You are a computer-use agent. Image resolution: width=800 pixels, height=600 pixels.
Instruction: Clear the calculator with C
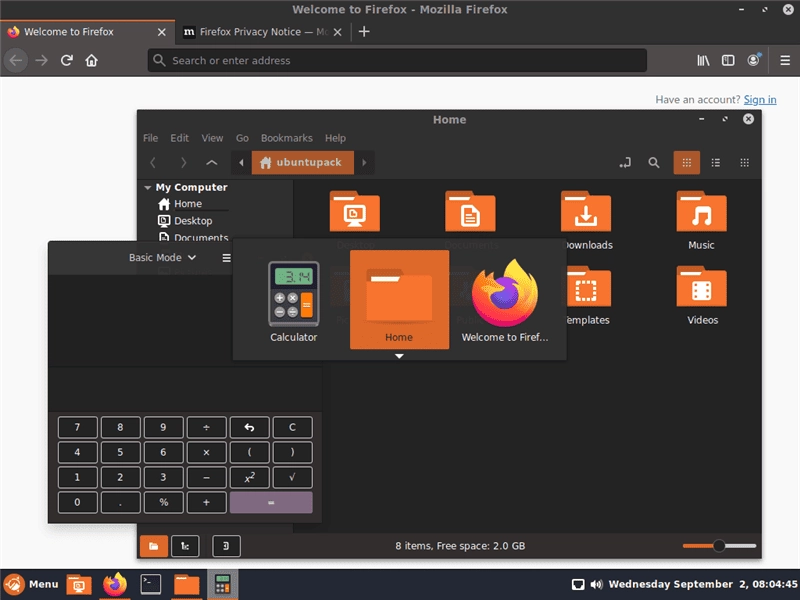292,428
